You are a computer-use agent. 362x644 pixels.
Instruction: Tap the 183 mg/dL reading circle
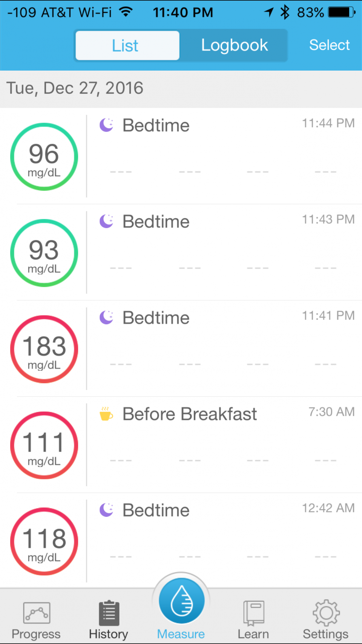point(44,349)
